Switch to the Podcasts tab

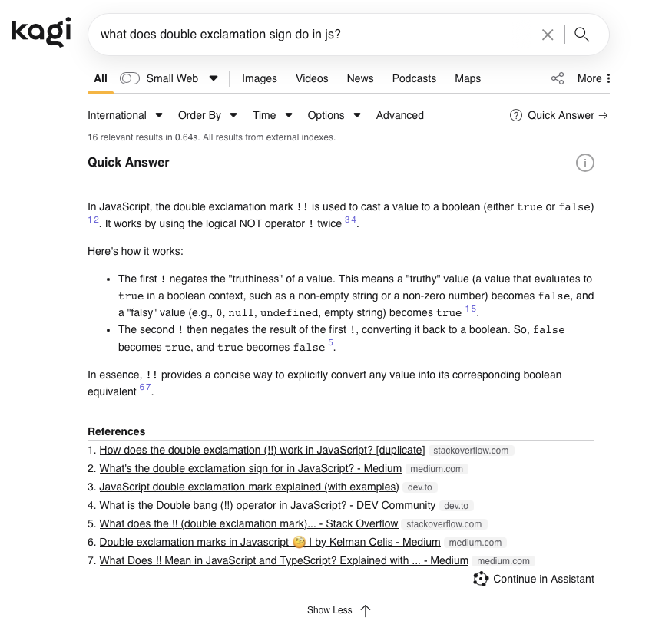coord(414,78)
